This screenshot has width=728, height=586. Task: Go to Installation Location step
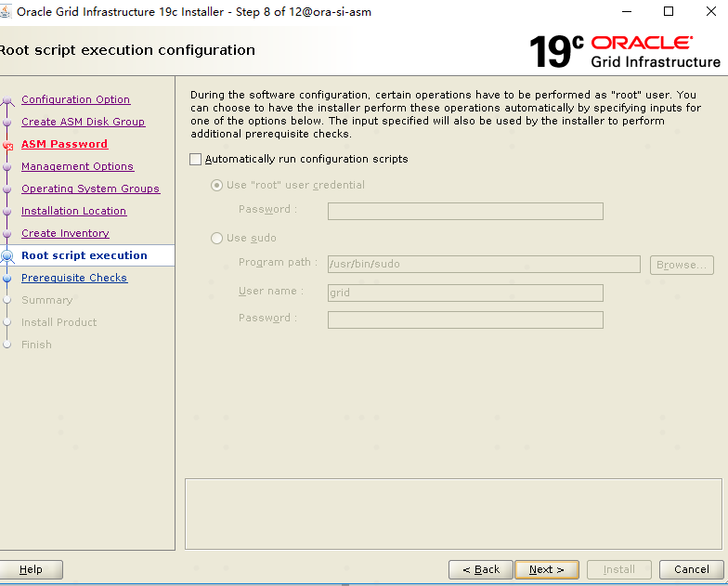click(74, 211)
